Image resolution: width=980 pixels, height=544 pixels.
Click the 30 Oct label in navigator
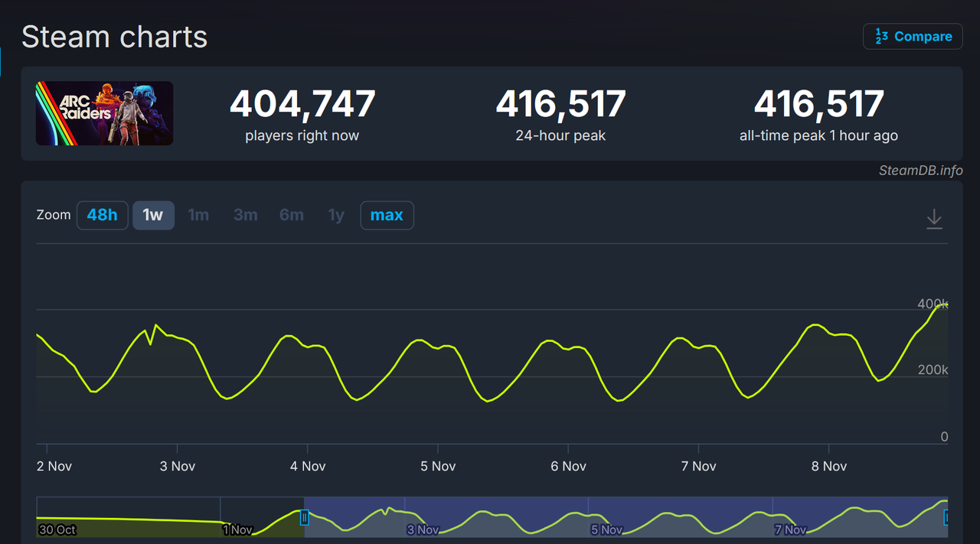[x=56, y=529]
